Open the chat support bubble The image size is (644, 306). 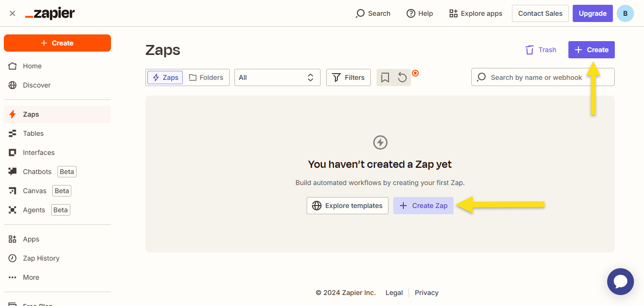(x=621, y=282)
